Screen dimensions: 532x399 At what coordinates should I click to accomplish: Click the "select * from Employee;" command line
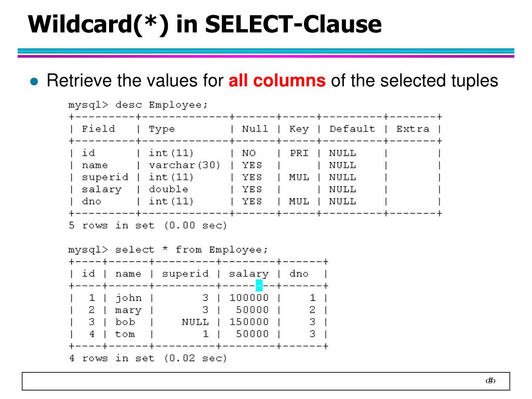pos(168,250)
